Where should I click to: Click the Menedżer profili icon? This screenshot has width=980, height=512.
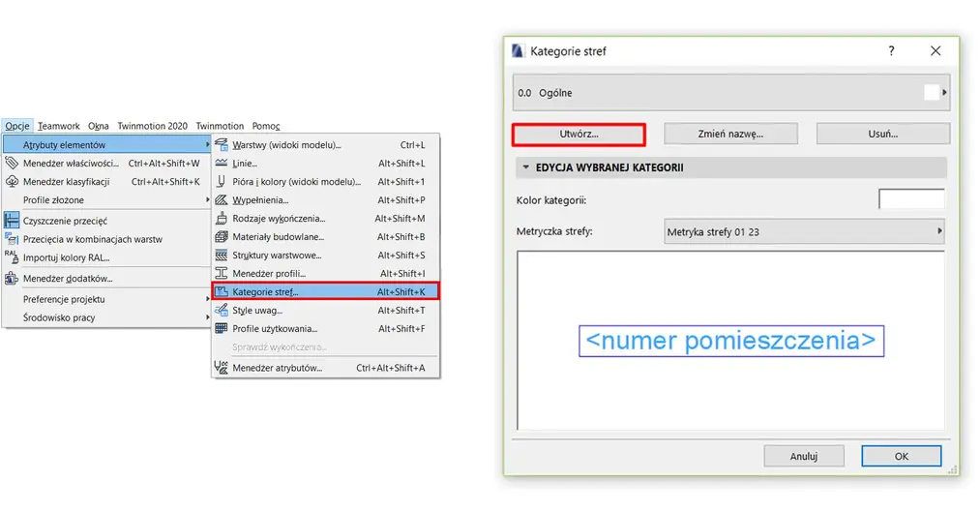click(x=222, y=273)
